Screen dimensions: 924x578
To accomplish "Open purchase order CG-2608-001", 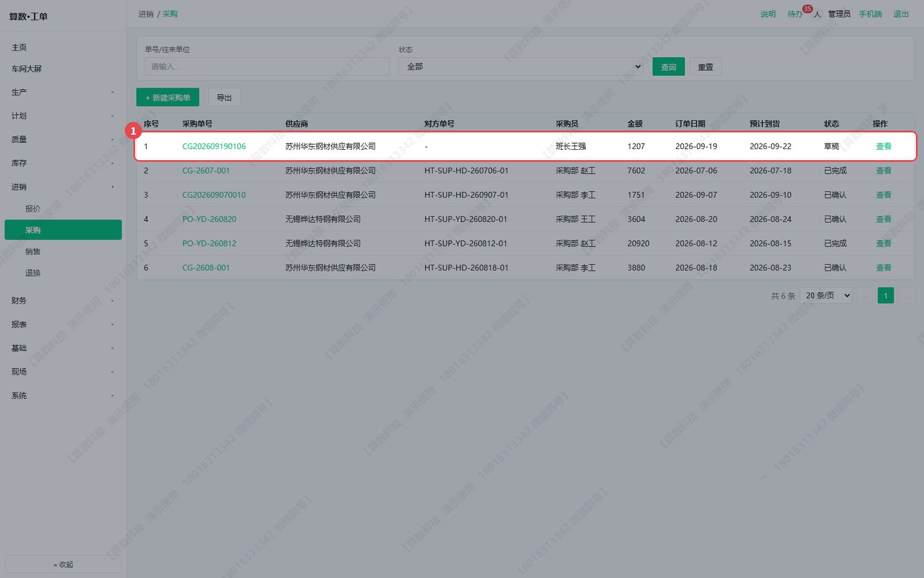I will coord(206,268).
